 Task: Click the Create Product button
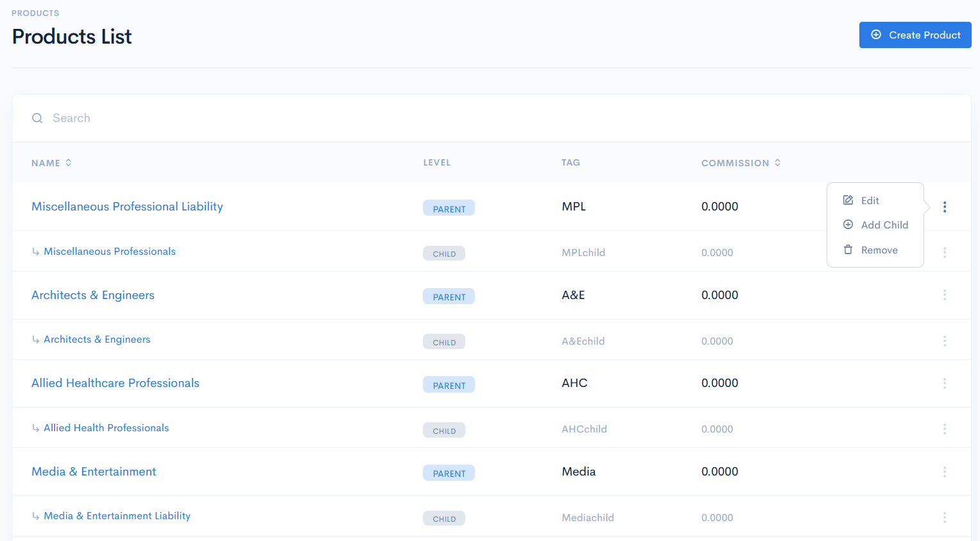(x=915, y=35)
